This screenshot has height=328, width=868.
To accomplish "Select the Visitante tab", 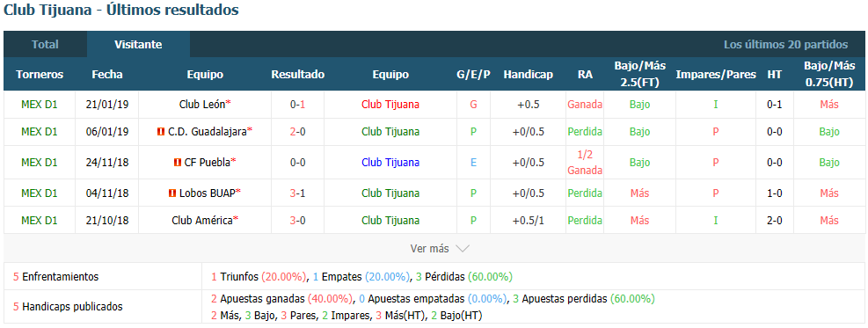I will (138, 45).
